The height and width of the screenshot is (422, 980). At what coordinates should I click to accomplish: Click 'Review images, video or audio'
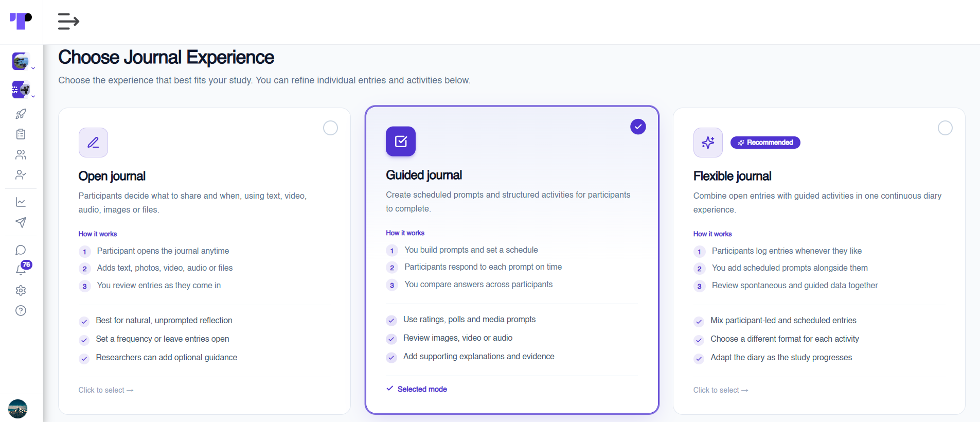tap(458, 338)
